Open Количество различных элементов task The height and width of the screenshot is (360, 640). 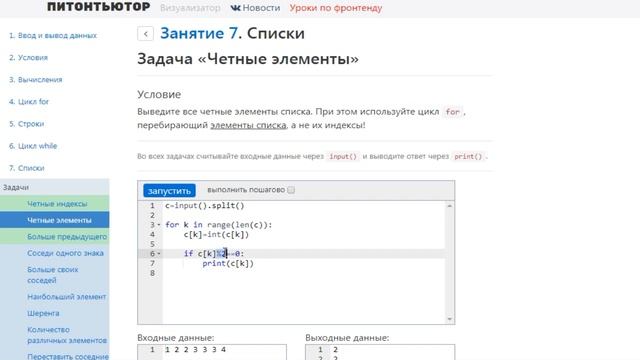click(x=67, y=335)
